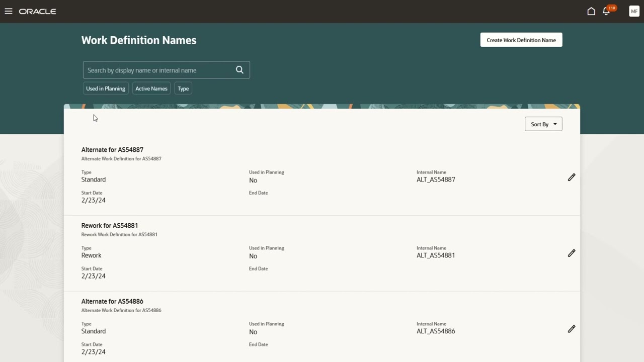Open the notifications bell
The image size is (644, 362).
point(607,11)
